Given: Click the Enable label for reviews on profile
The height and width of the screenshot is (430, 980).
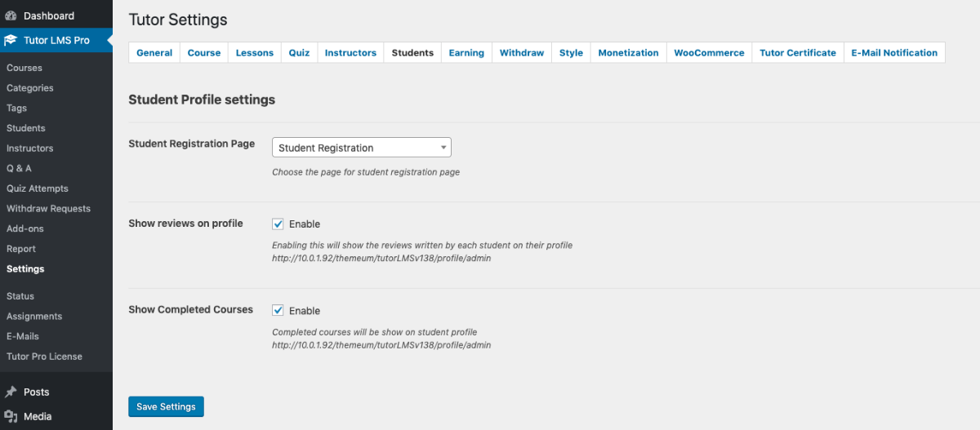Looking at the screenshot, I should (305, 224).
